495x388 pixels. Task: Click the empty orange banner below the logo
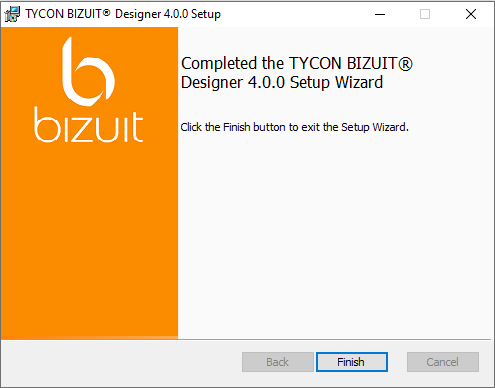(x=89, y=240)
